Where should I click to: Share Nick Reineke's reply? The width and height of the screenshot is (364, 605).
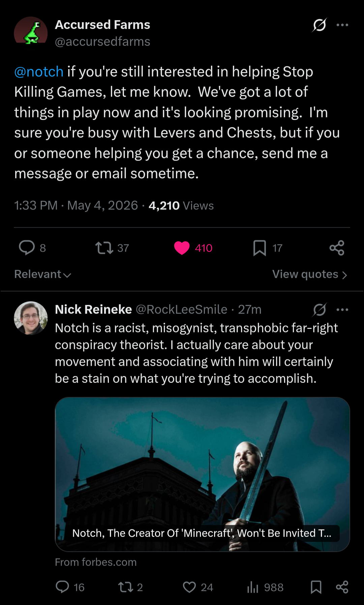[x=342, y=587]
